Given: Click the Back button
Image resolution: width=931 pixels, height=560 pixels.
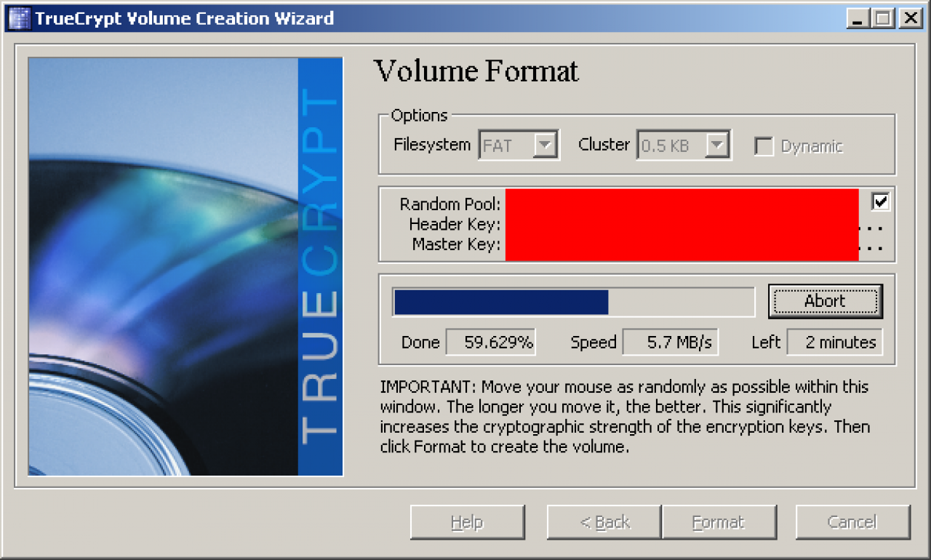Looking at the screenshot, I should [x=604, y=522].
